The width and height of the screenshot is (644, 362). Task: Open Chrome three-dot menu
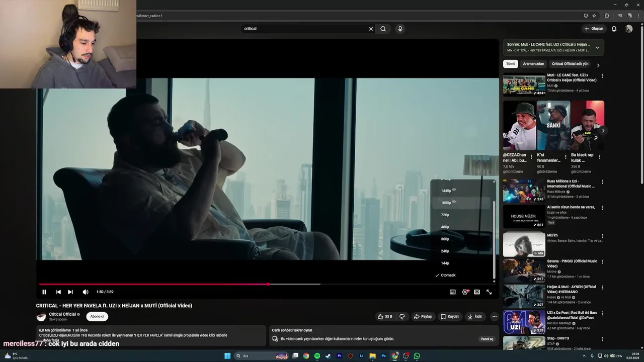point(639,16)
